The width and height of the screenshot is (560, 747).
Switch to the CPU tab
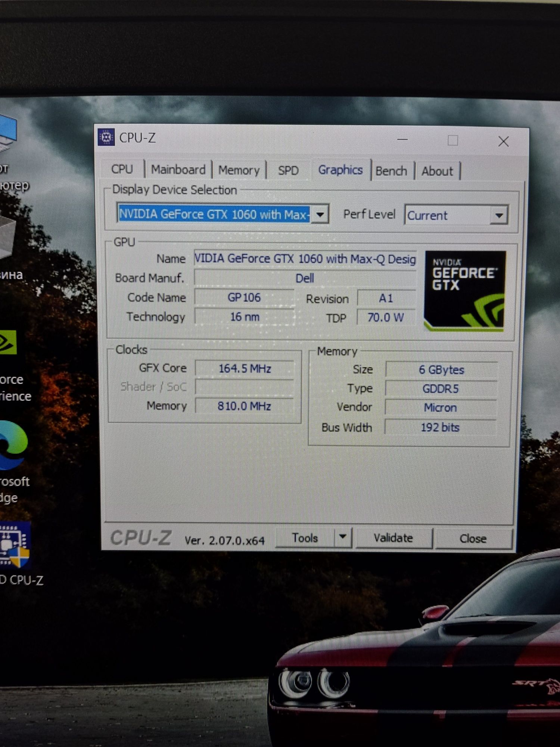coord(122,169)
